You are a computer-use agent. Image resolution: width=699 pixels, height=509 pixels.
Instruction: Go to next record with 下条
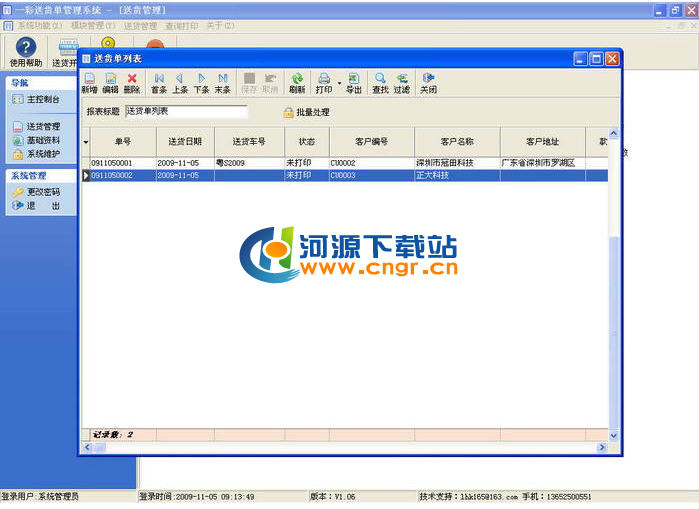(x=201, y=83)
